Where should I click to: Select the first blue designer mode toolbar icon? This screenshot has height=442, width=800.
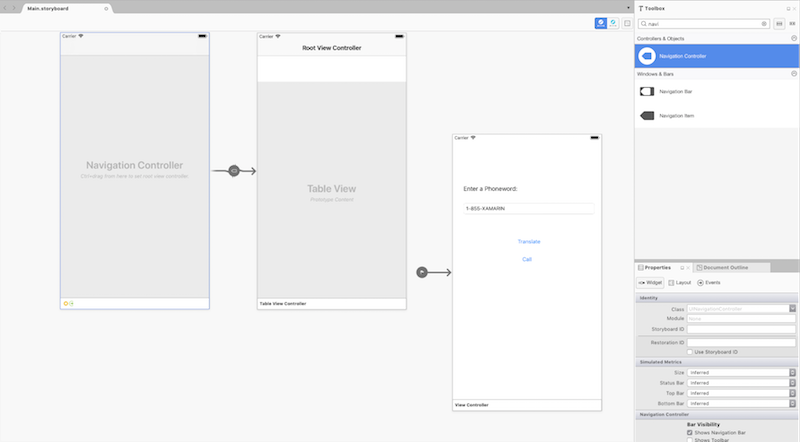[601, 23]
